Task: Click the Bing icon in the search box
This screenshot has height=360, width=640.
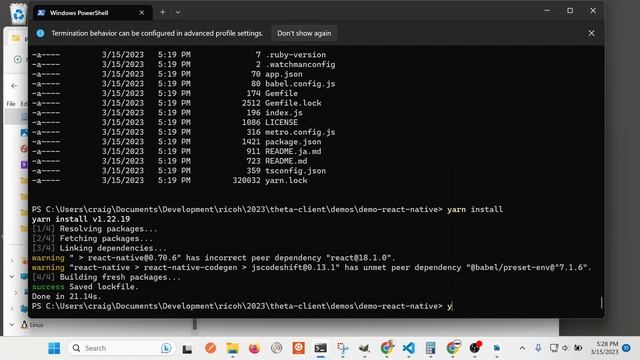Action: pos(166,348)
